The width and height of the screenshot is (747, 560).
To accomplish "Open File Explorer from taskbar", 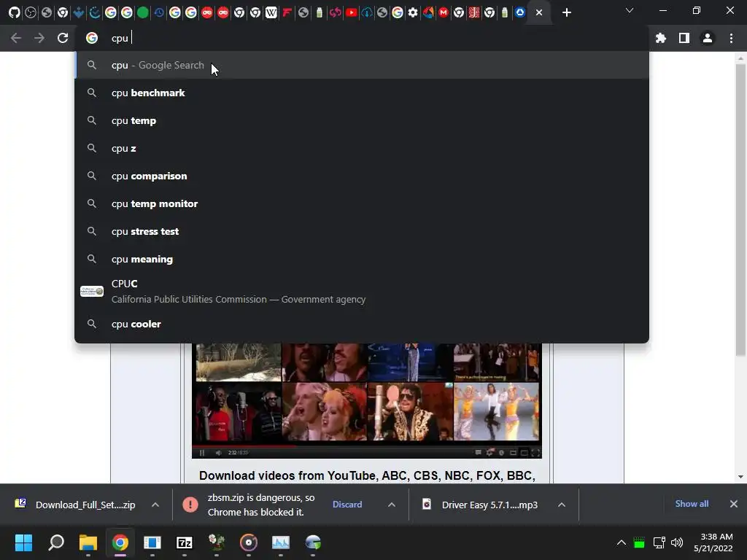I will 88,542.
